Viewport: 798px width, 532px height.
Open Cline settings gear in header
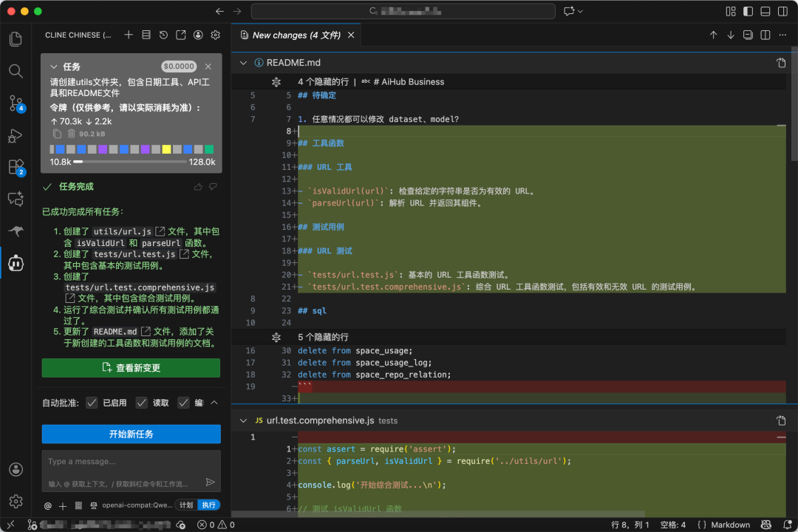coord(215,35)
